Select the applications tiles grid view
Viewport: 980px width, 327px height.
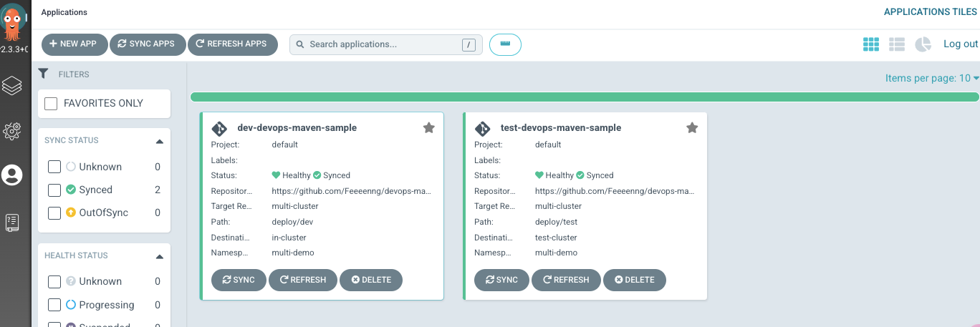(x=871, y=44)
